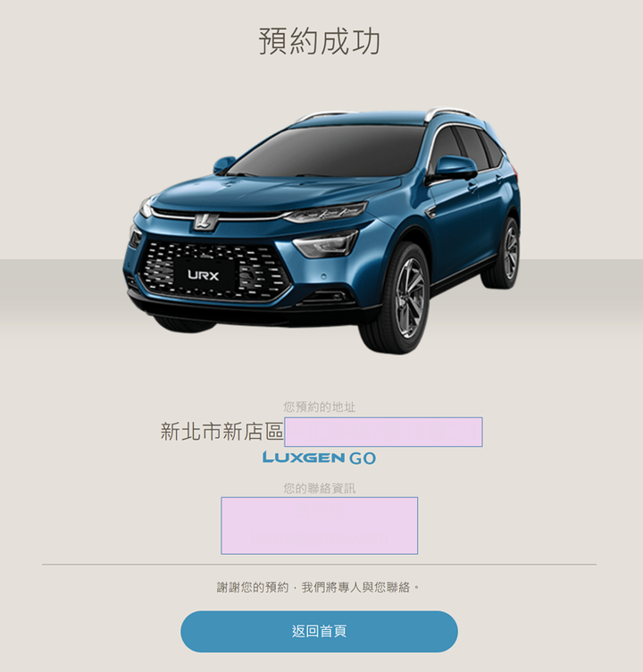The height and width of the screenshot is (672, 643).
Task: Click the masked address field after 新店區
Action: [x=383, y=432]
